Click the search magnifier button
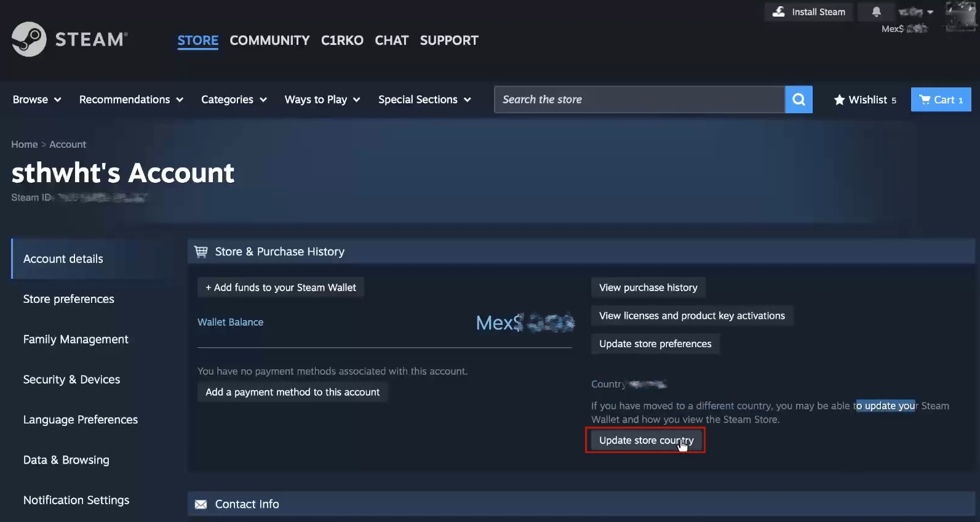 pos(799,100)
